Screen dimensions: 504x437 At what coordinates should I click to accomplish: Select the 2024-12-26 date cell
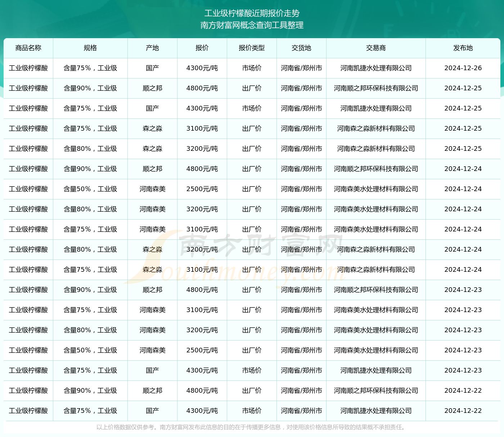tap(463, 68)
